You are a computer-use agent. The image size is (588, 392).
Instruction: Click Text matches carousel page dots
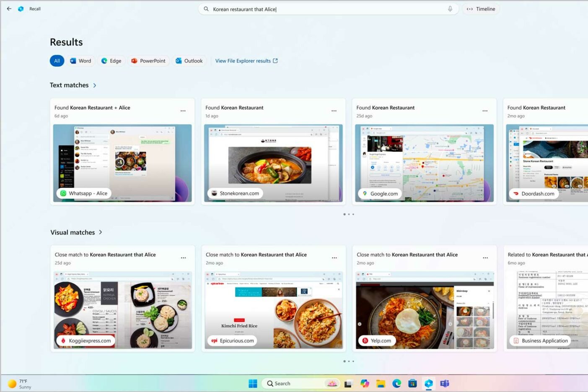(349, 214)
